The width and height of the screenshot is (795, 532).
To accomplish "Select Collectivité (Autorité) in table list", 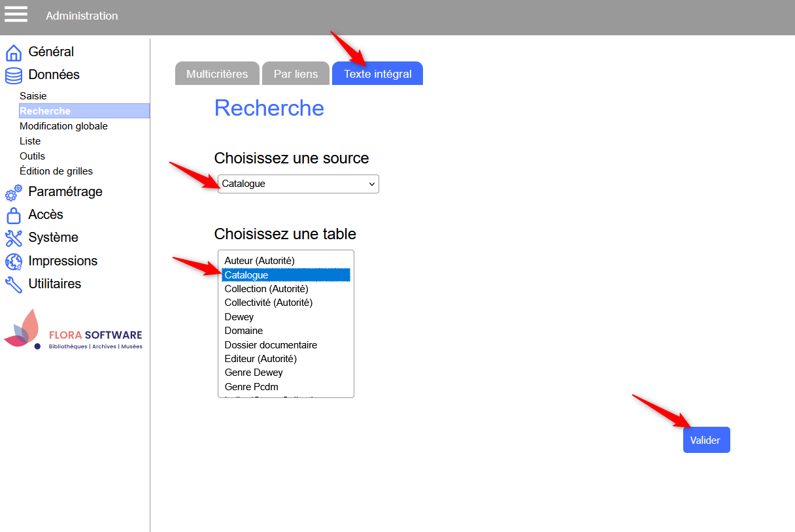I will click(286, 303).
